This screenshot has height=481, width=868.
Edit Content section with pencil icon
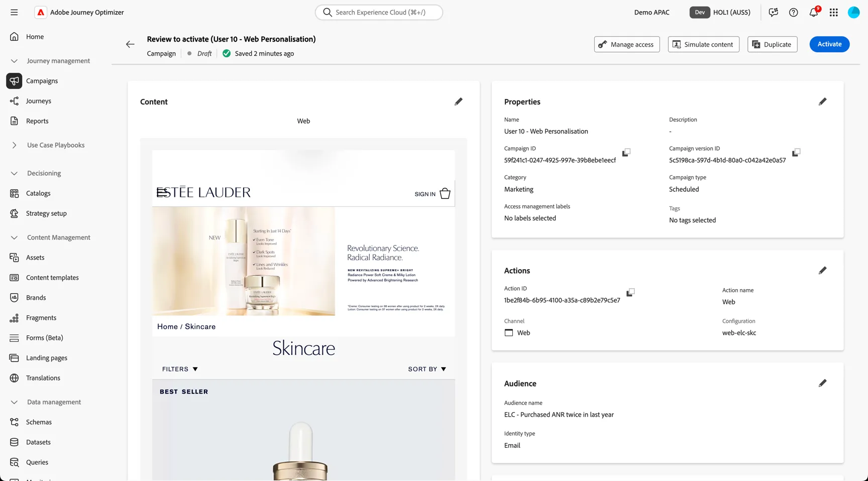click(x=458, y=101)
